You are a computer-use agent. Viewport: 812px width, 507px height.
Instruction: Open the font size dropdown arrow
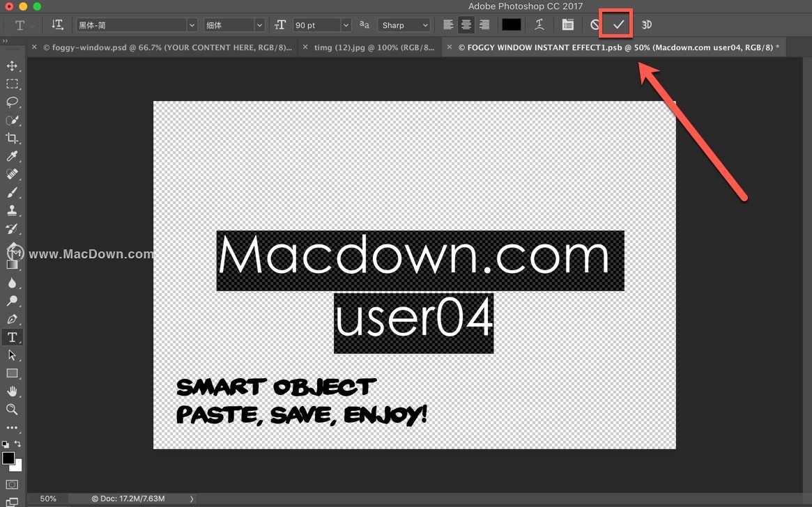click(346, 25)
